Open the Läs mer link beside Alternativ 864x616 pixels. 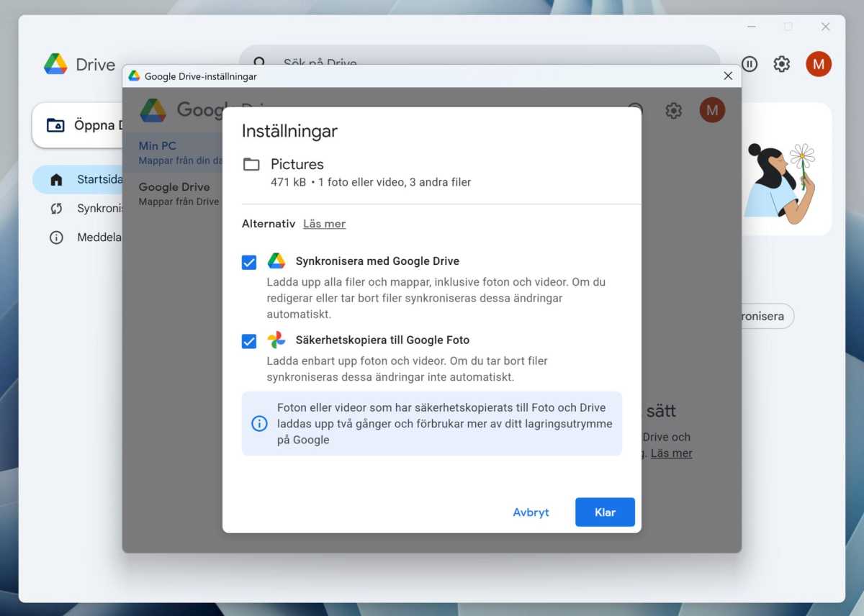pos(324,224)
